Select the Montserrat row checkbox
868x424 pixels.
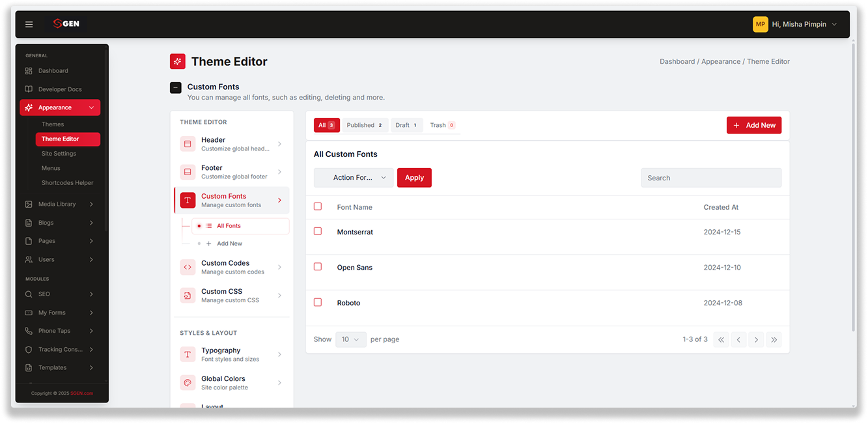click(318, 231)
